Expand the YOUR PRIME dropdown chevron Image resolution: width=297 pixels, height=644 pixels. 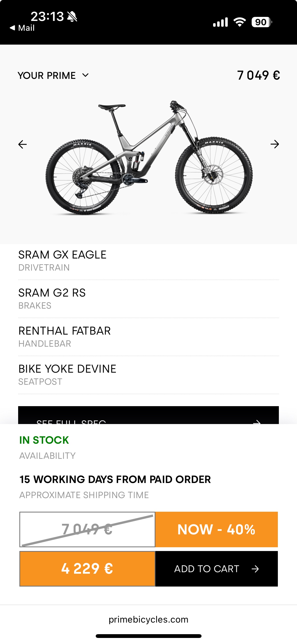(x=86, y=75)
